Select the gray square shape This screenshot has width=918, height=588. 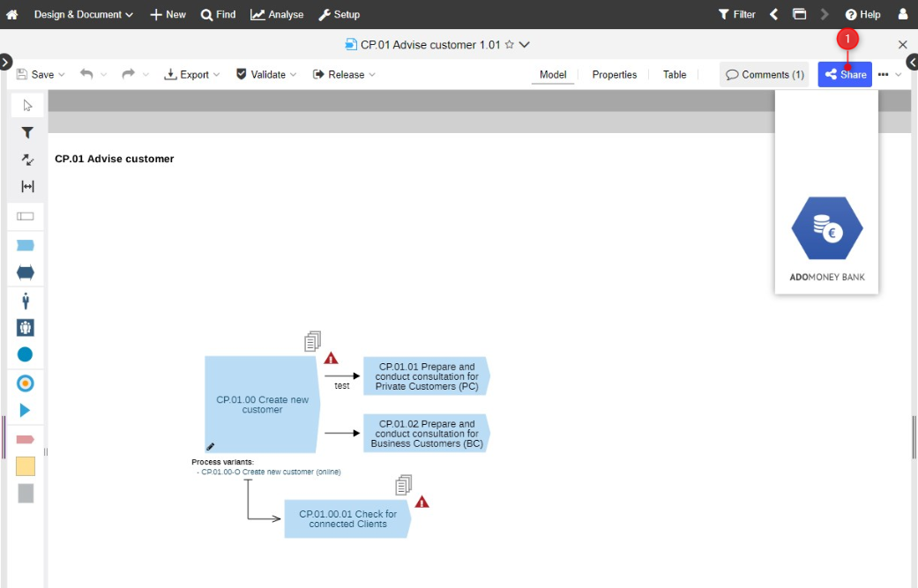pos(26,493)
